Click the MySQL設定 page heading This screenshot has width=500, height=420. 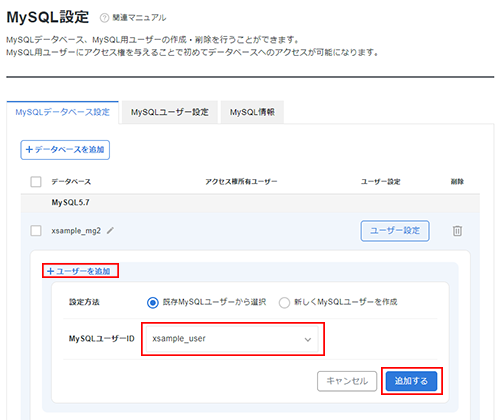[48, 17]
